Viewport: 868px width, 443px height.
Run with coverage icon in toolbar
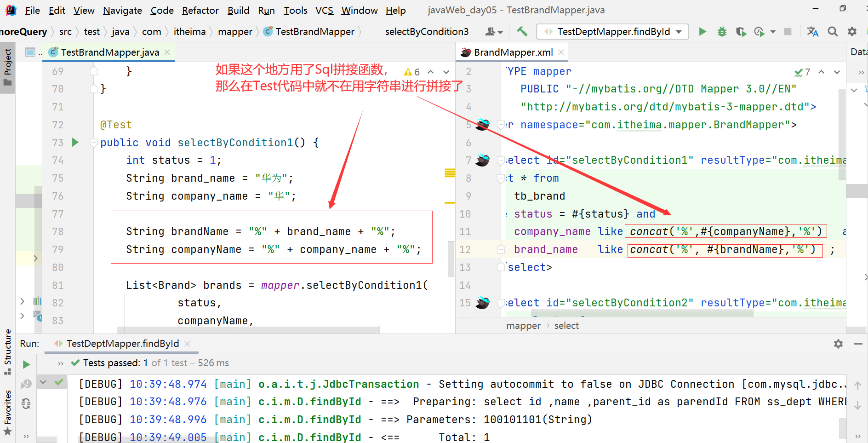coord(741,31)
